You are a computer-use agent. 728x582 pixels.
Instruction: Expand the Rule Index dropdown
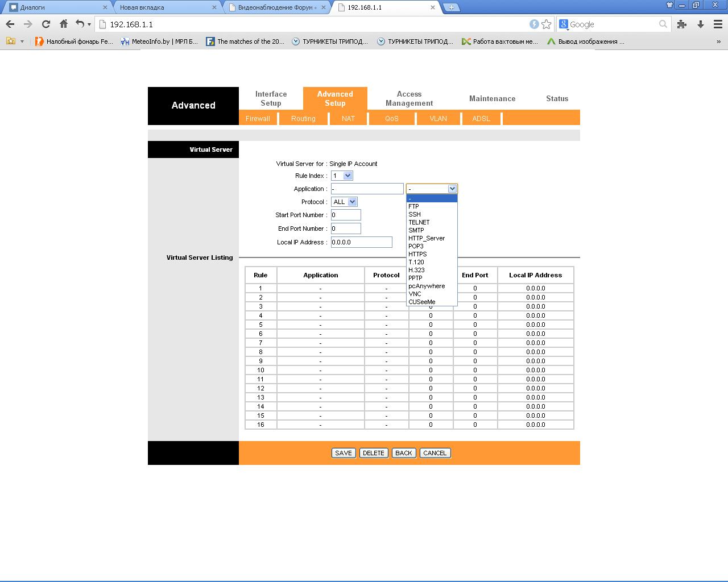coord(342,176)
